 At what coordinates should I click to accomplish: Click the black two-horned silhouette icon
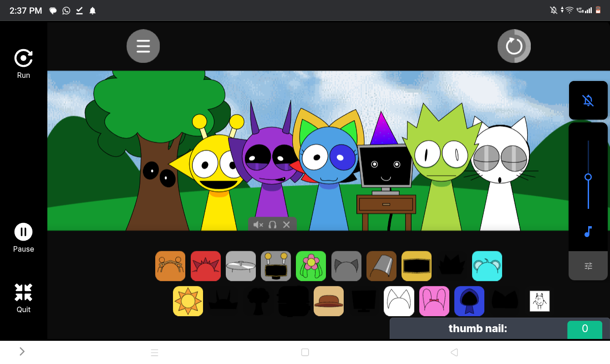pyautogui.click(x=223, y=301)
